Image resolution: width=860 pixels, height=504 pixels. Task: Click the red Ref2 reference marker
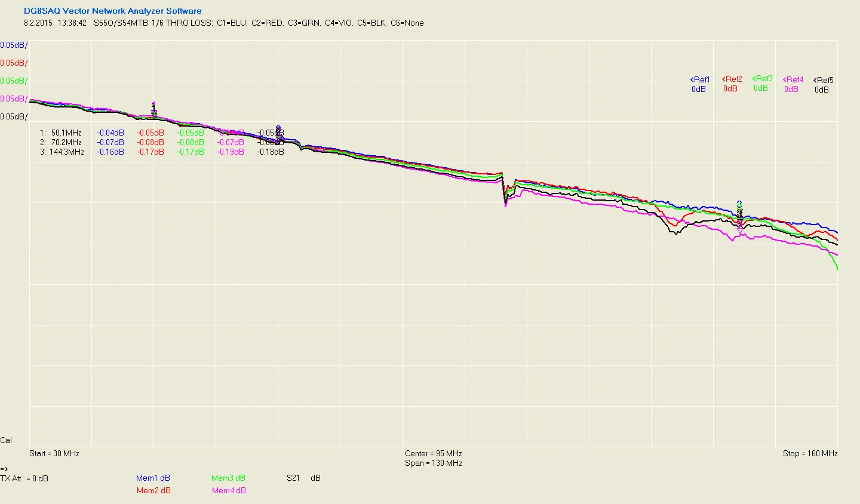(732, 79)
